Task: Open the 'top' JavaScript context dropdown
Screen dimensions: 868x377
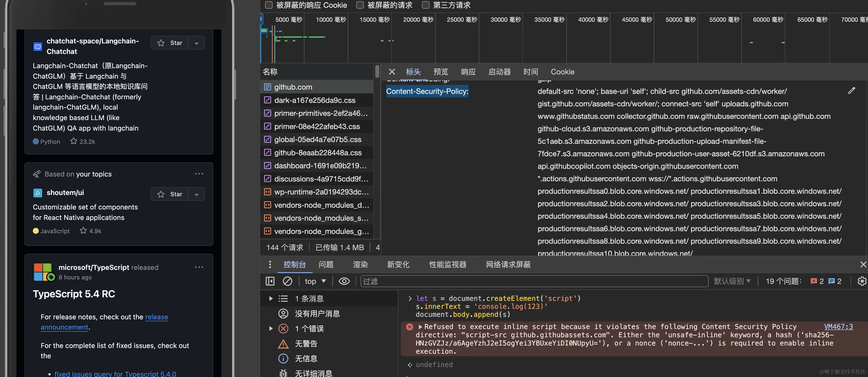Action: (x=315, y=281)
